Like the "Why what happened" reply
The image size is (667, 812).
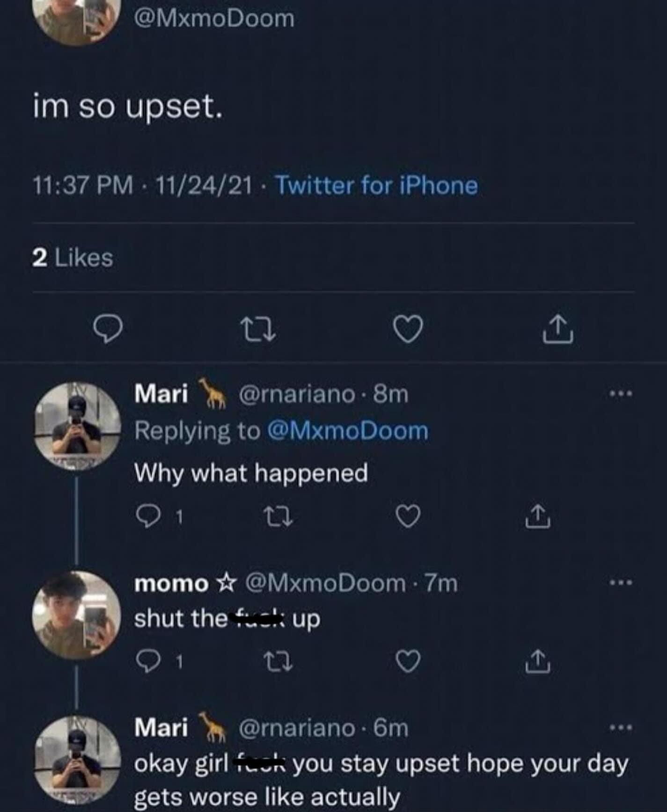[408, 516]
